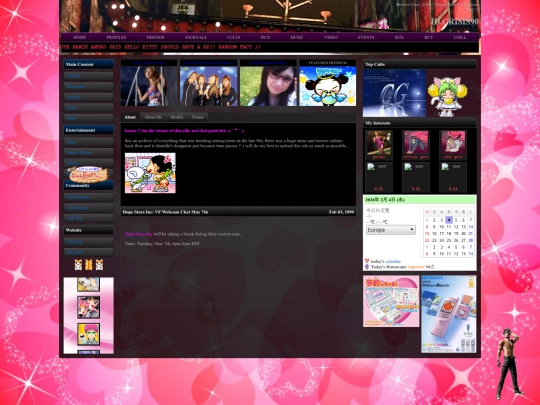Open the HOME item in the purple navigation bar
The image size is (540, 405).
click(x=80, y=37)
